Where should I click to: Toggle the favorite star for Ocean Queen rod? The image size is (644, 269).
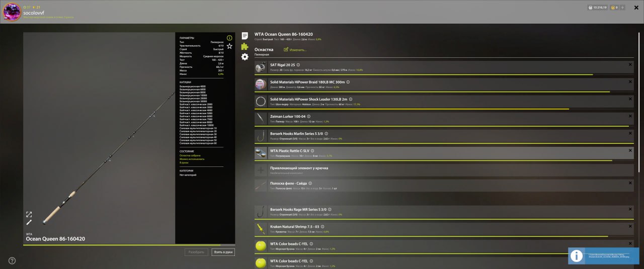click(229, 46)
